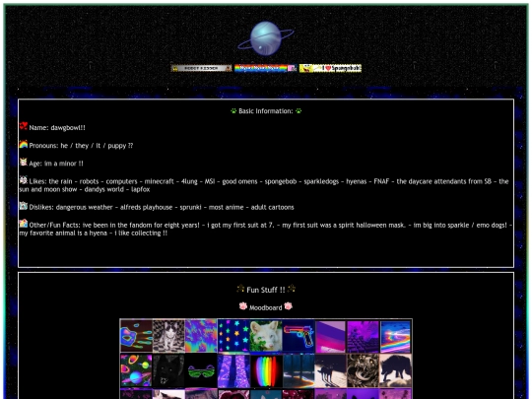
Task: Open the green neon sunglasses image
Action: [x=201, y=370]
